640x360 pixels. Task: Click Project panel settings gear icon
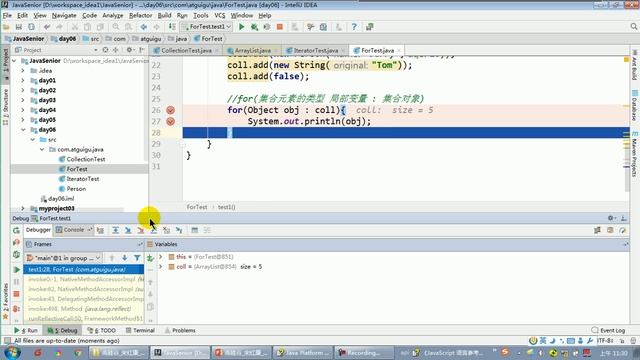(129, 50)
